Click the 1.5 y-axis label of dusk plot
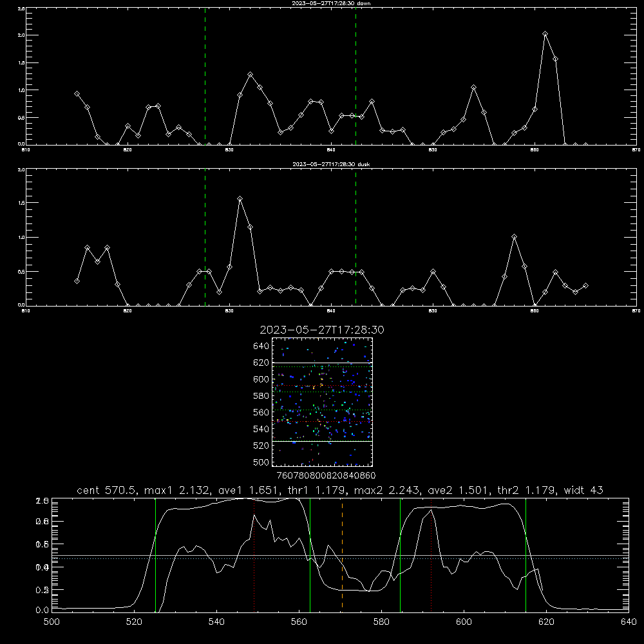 click(22, 203)
